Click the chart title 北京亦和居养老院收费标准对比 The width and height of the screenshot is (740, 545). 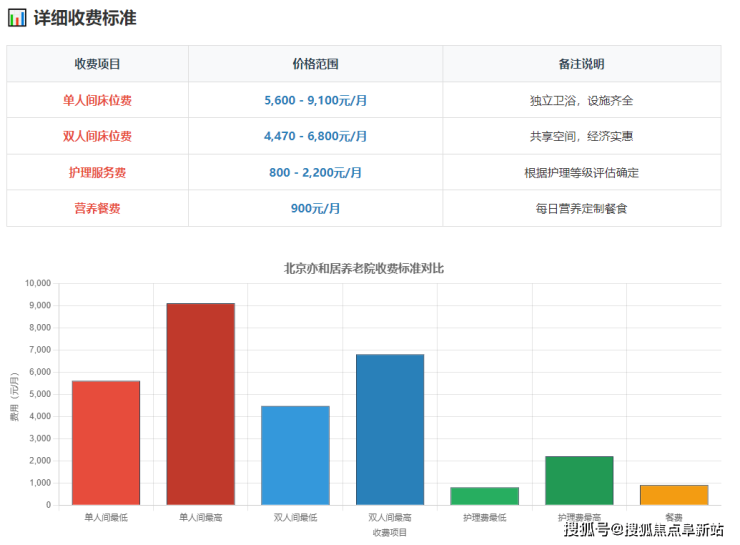click(x=363, y=268)
